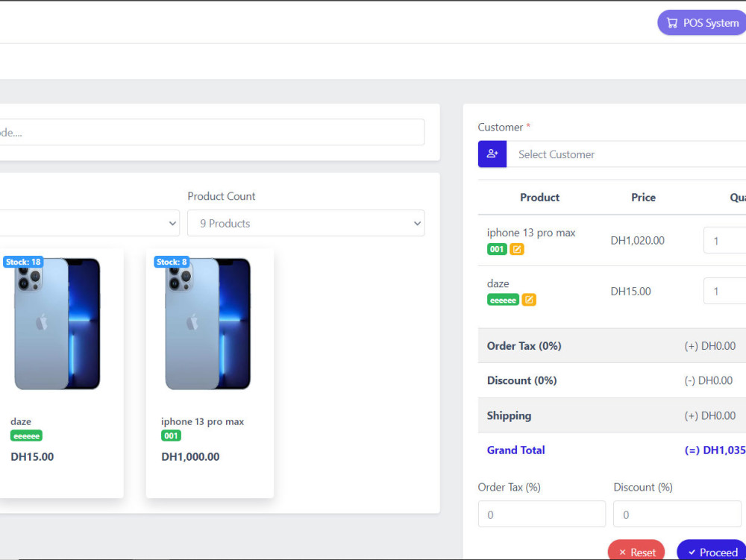Click the product search input field
The image size is (746, 560).
[x=212, y=132]
